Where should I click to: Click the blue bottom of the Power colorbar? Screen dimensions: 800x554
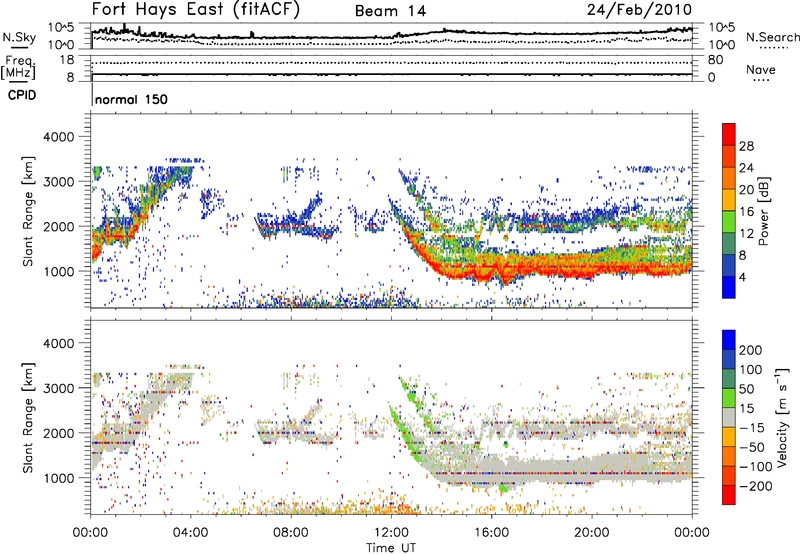(729, 288)
